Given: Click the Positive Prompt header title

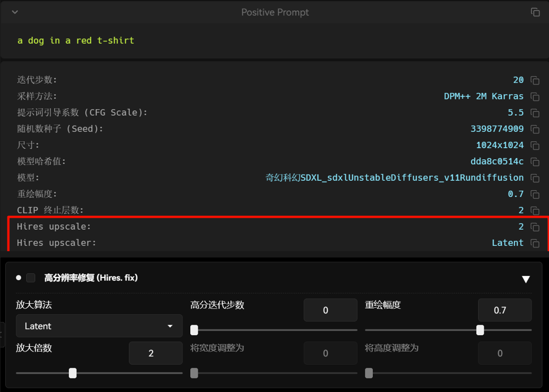Looking at the screenshot, I should pyautogui.click(x=275, y=12).
